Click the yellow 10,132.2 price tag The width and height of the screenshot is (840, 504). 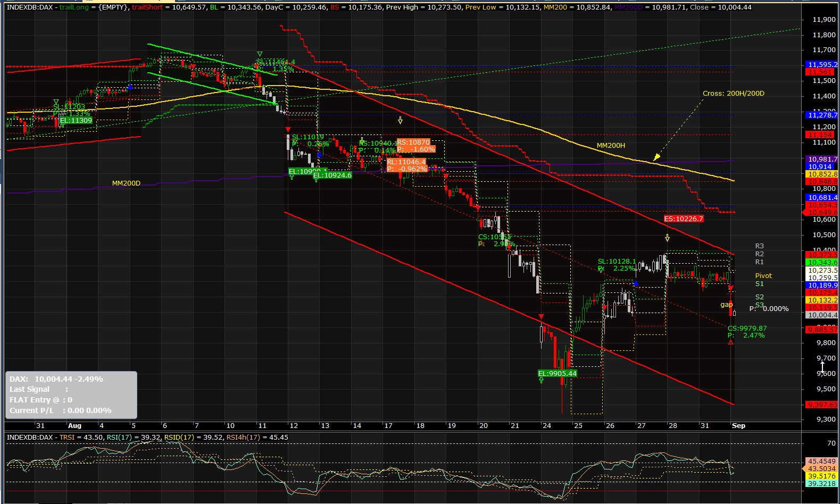pyautogui.click(x=821, y=300)
